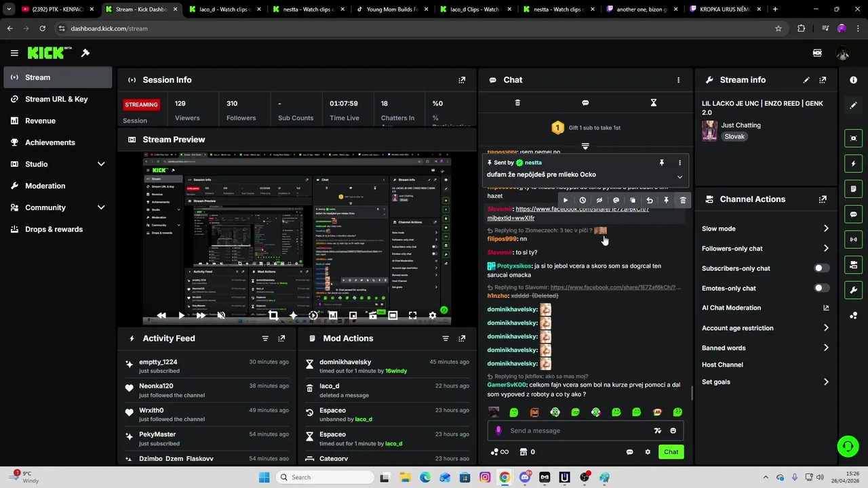Filter the Activity Feed list

coord(265,338)
